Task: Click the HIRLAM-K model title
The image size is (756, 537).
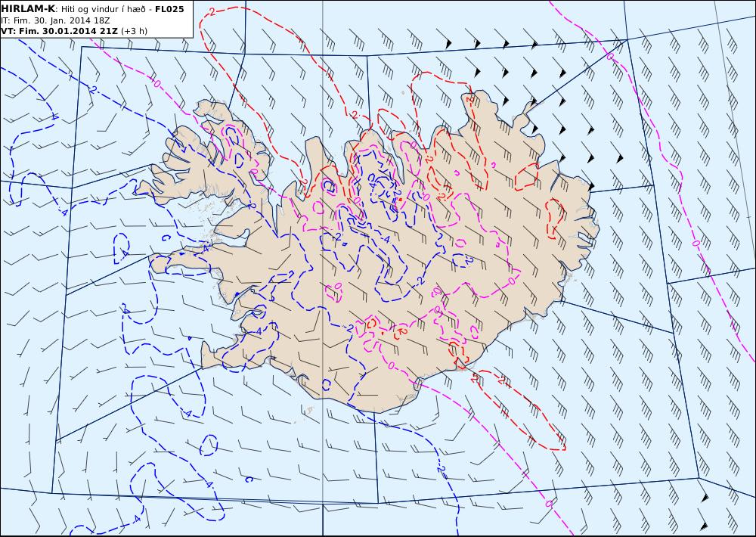Action: coord(28,8)
